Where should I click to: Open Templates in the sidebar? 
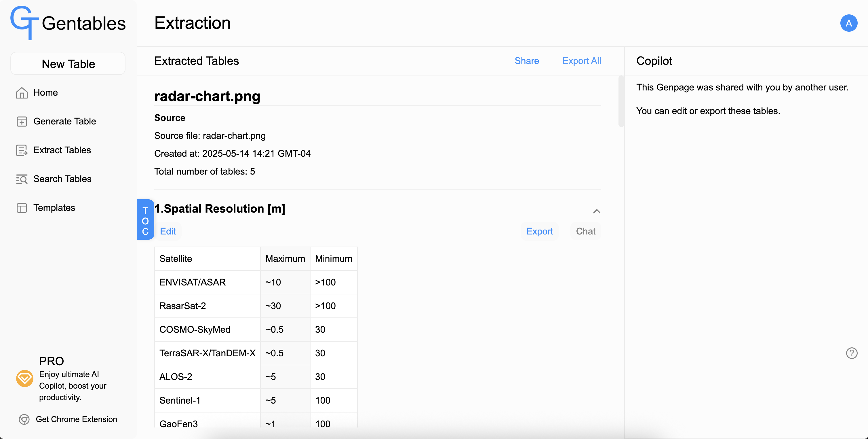54,208
